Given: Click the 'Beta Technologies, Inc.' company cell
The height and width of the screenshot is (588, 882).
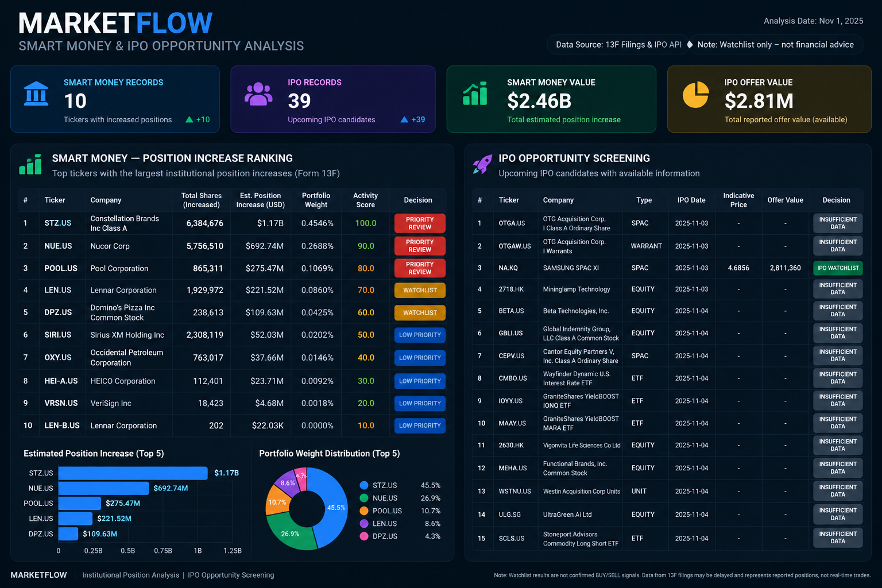Looking at the screenshot, I should [576, 311].
